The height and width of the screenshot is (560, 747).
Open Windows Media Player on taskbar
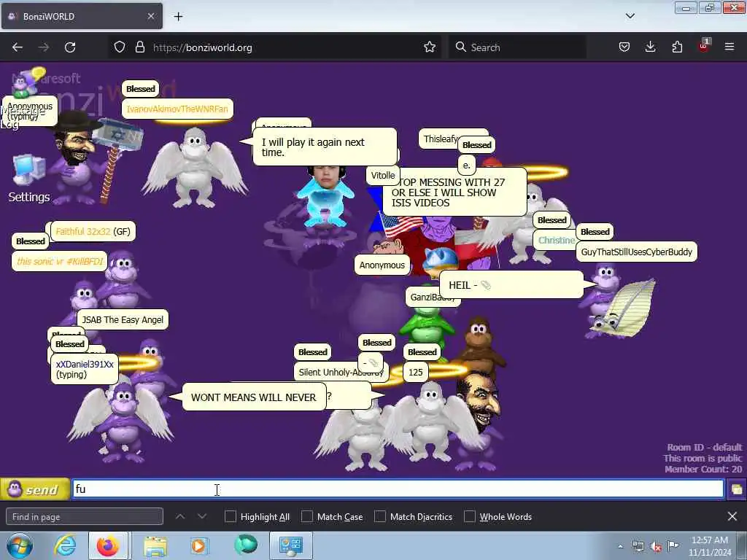[x=198, y=546]
